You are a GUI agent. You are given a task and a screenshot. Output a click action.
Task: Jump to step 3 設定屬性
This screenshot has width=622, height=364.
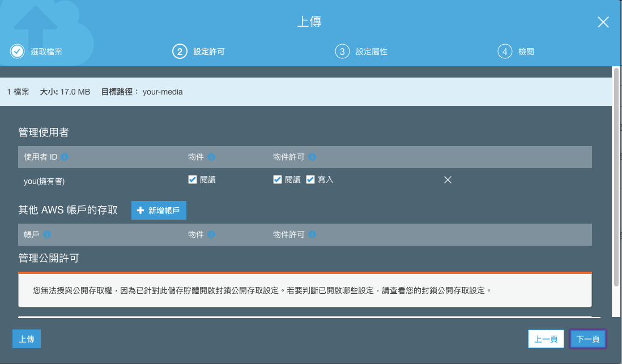361,52
